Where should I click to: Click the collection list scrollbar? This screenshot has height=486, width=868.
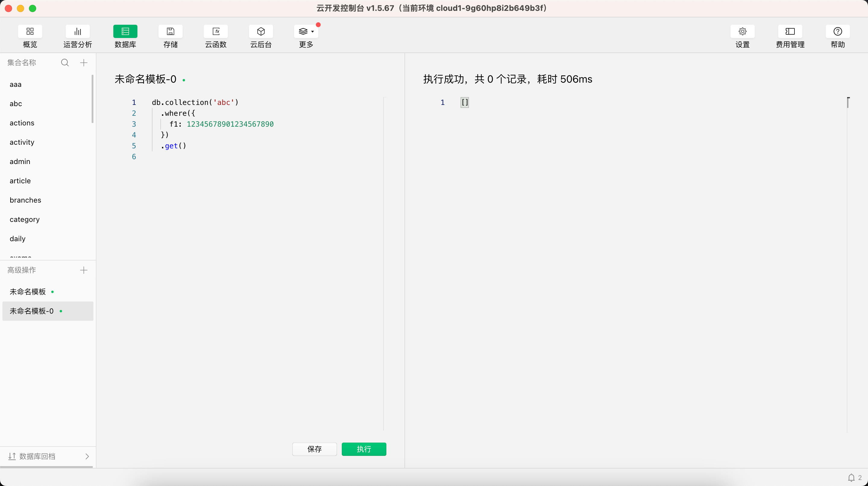92,99
